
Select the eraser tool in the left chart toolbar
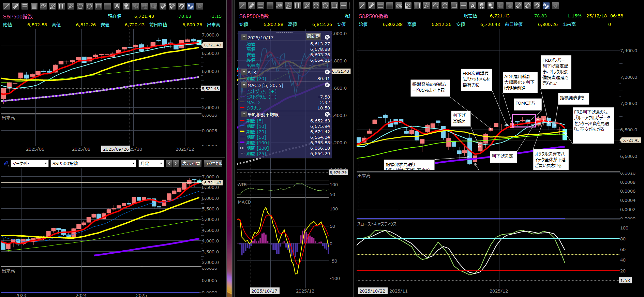pos(163,6)
